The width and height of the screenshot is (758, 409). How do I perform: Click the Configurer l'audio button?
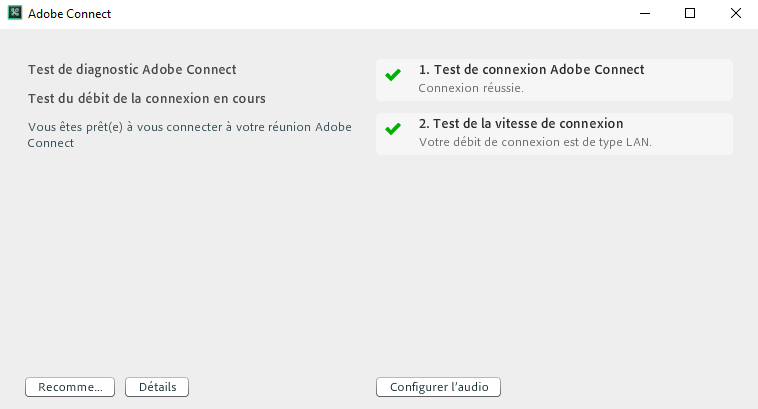coord(438,387)
